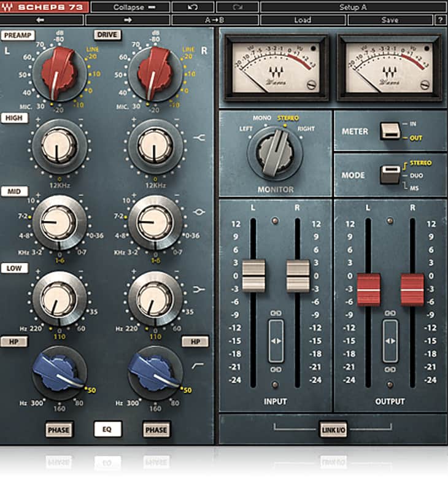This screenshot has width=448, height=491.
Task: Open help with the question mark
Action: [x=440, y=20]
